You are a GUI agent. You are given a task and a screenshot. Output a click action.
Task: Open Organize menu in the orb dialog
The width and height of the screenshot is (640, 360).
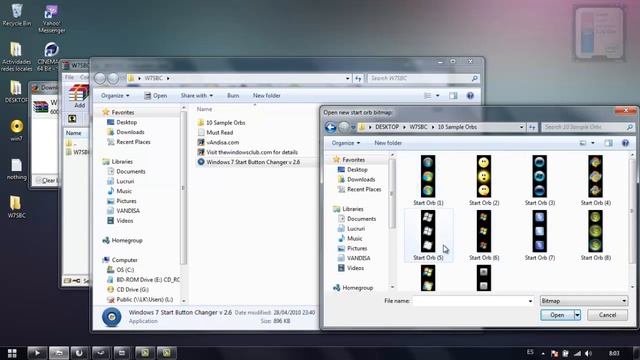coord(346,143)
